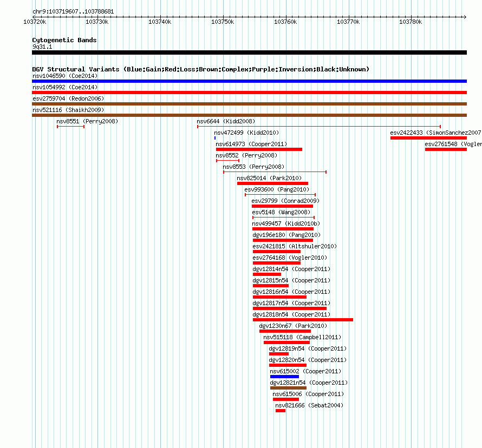Open nsv614973 (Cooper2011) label

click(x=251, y=144)
